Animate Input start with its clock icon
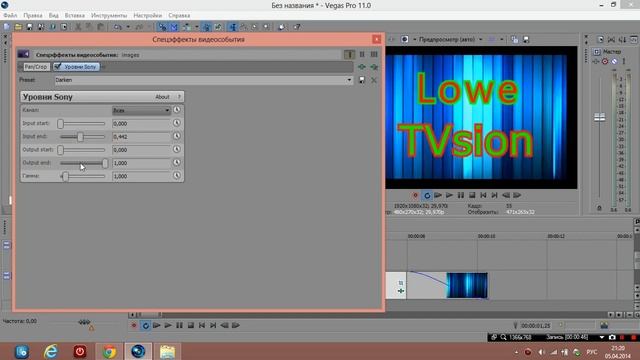The image size is (640, 360). (177, 123)
